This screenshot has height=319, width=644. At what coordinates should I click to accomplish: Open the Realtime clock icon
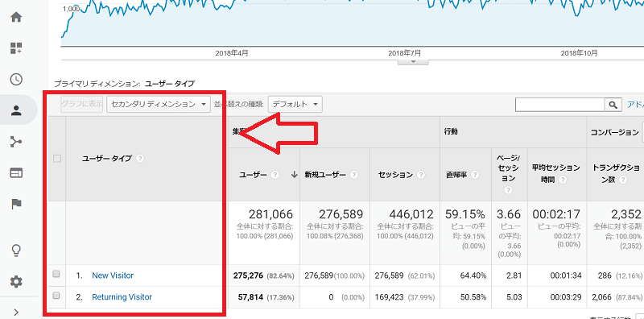tap(16, 79)
